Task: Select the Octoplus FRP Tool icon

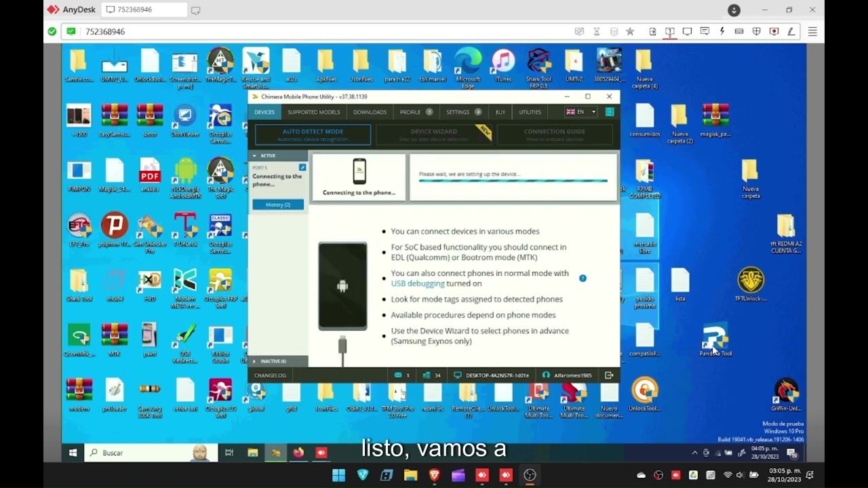Action: (x=220, y=288)
